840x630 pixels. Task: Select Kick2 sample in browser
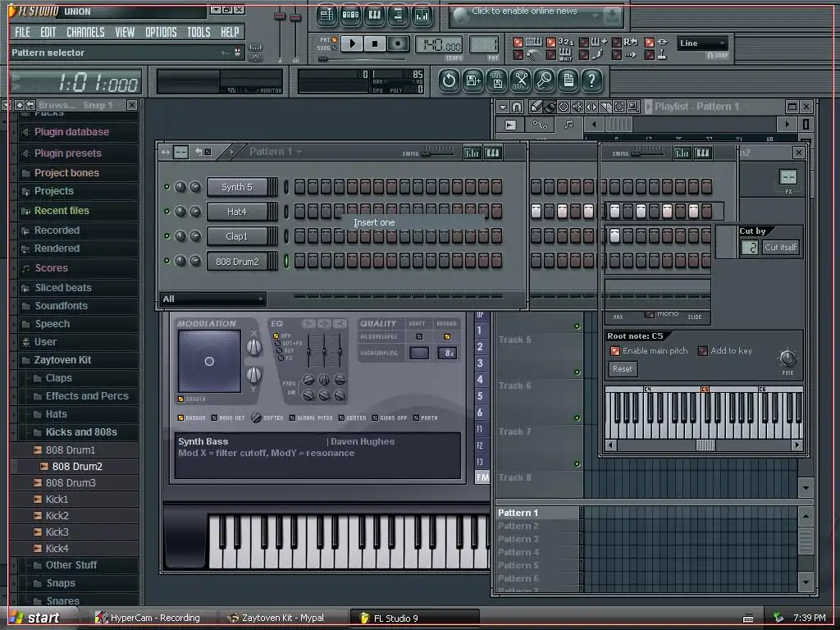pos(57,516)
